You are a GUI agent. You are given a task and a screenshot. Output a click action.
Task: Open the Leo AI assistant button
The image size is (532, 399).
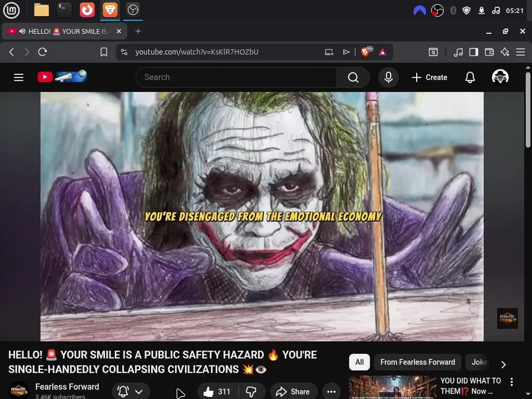(505, 52)
